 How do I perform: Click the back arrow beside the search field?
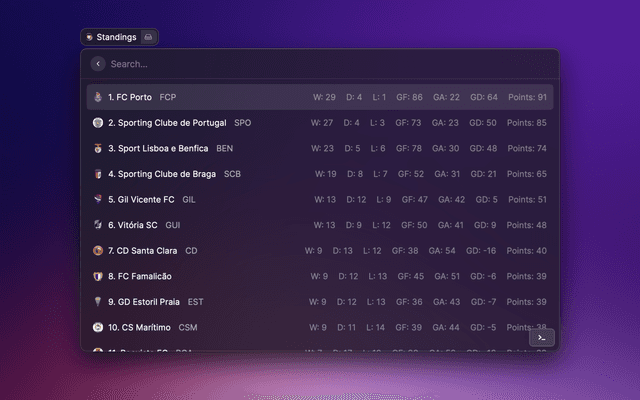point(97,64)
